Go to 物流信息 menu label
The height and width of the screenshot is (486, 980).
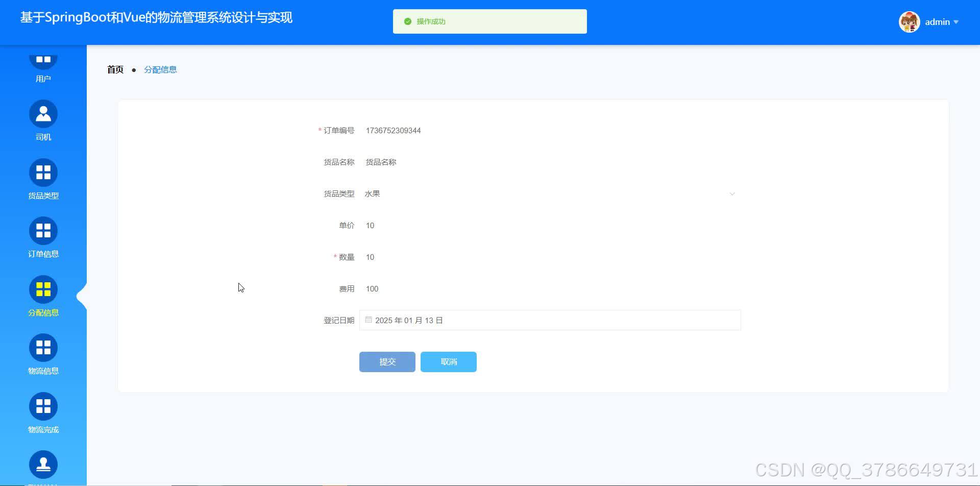[x=43, y=371]
